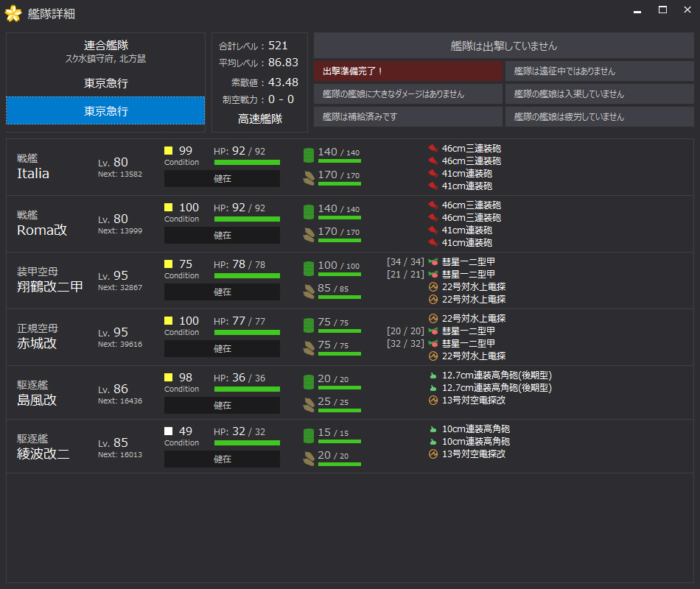Maximize the 艦隊詳細 window

coord(663,10)
